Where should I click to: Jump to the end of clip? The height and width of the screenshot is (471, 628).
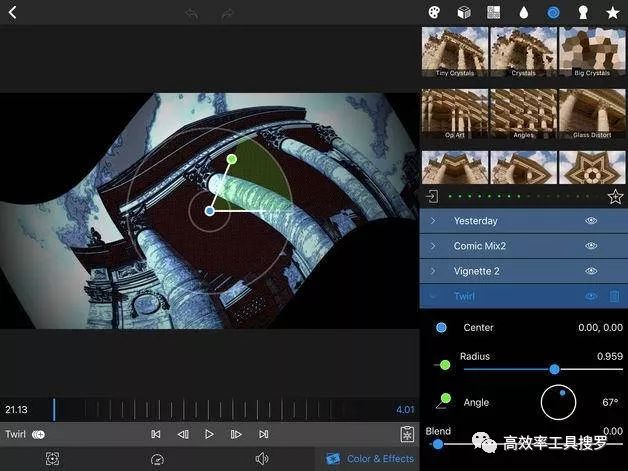pos(263,434)
